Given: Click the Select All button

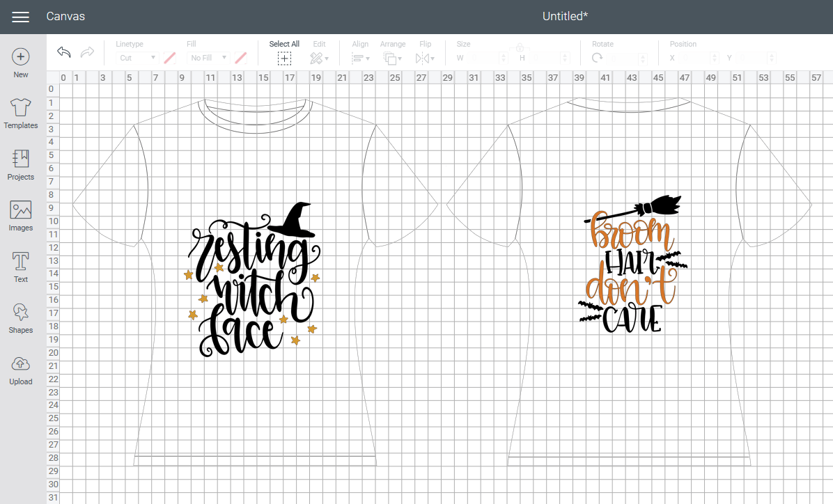Looking at the screenshot, I should click(x=284, y=58).
